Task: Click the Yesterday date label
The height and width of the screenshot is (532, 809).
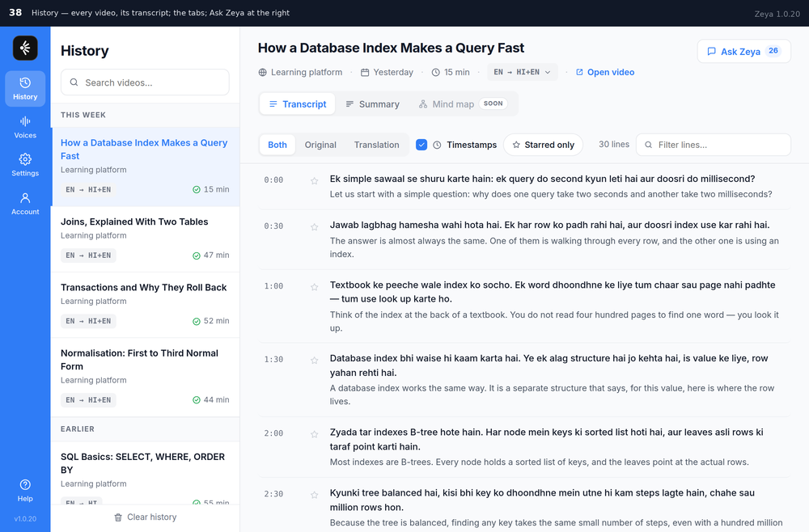Action: click(387, 72)
